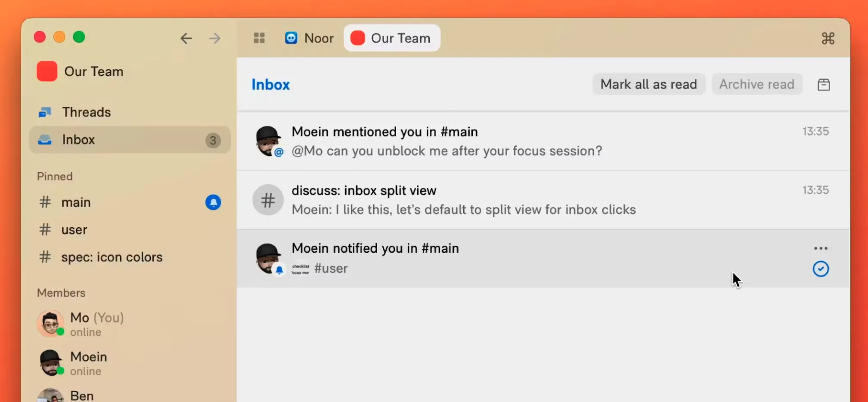Click the bell badge next to main channel
The height and width of the screenshot is (402, 868).
click(x=213, y=202)
